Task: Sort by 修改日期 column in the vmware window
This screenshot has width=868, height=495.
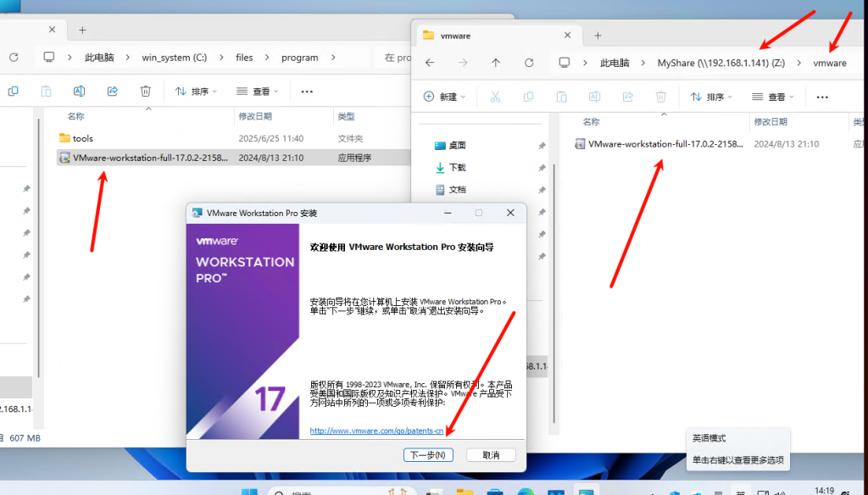Action: tap(771, 122)
